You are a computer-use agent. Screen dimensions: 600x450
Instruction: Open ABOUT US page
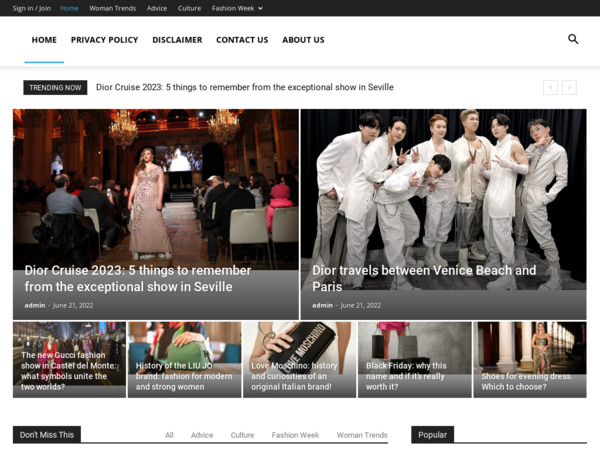coord(303,40)
